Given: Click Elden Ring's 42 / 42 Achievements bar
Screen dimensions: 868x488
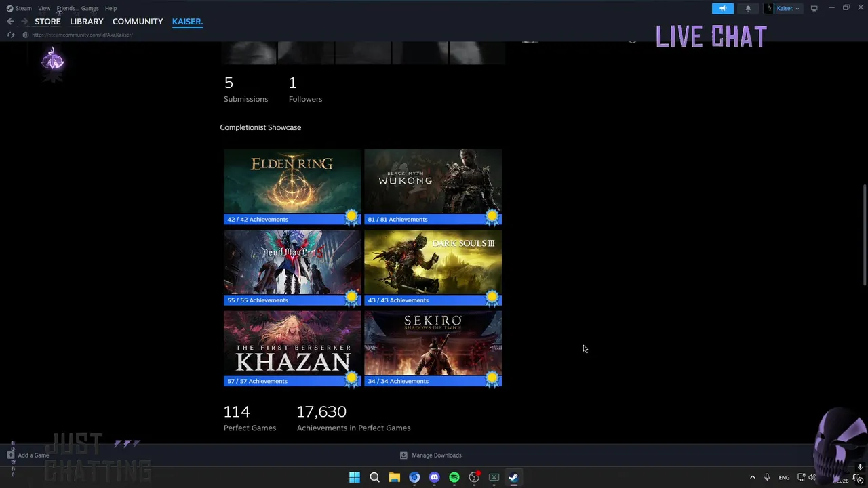Looking at the screenshot, I should (292, 219).
